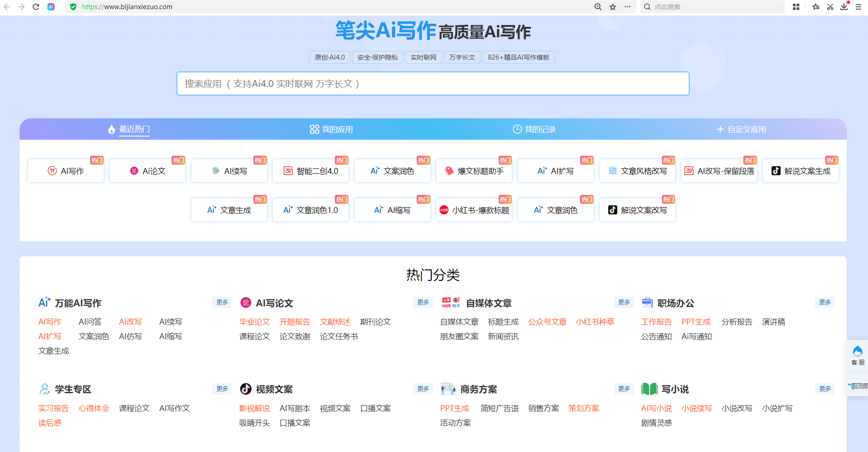Open the 自定义应用 tab
This screenshot has width=868, height=452.
pyautogui.click(x=741, y=129)
